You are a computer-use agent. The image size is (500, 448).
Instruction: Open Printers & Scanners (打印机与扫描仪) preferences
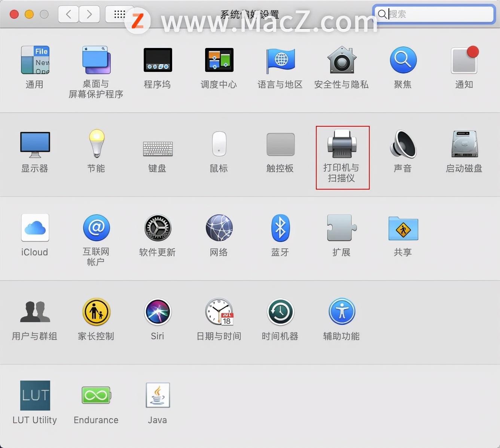click(342, 145)
